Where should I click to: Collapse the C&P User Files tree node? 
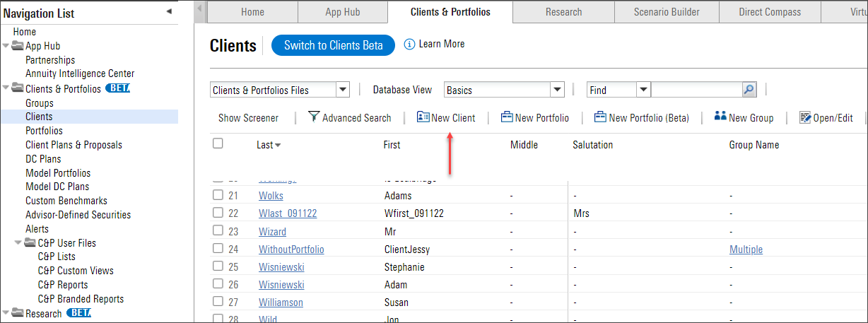click(x=19, y=242)
